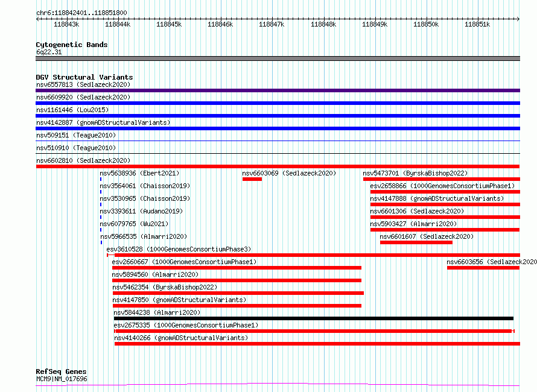Click the blue bar under nsv6609920
Image resolution: width=537 pixels, height=392 pixels.
278,103
